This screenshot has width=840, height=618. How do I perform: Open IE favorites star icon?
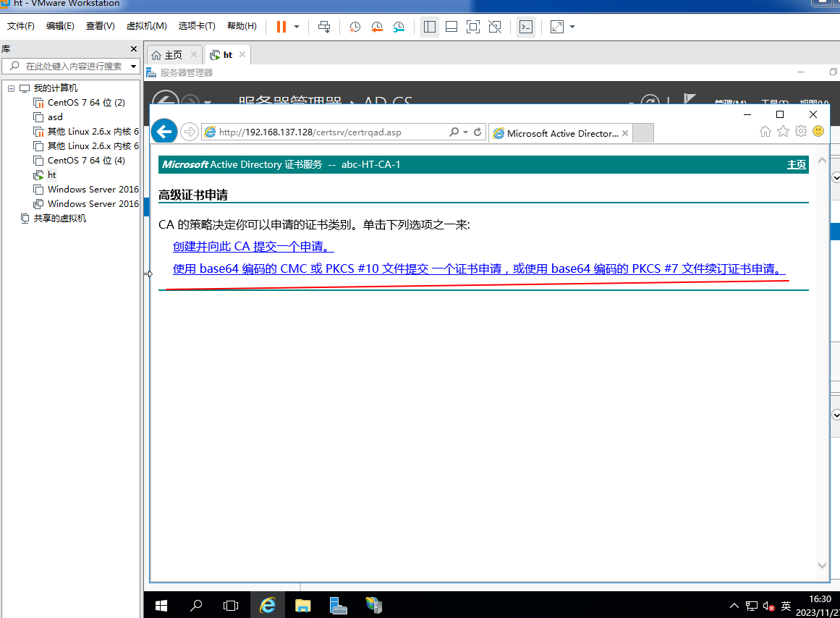pos(783,131)
